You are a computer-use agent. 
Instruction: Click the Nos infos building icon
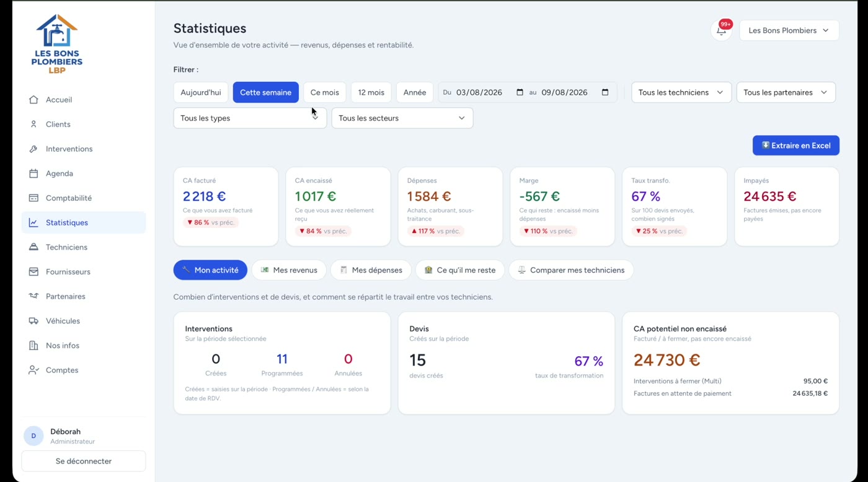point(33,346)
